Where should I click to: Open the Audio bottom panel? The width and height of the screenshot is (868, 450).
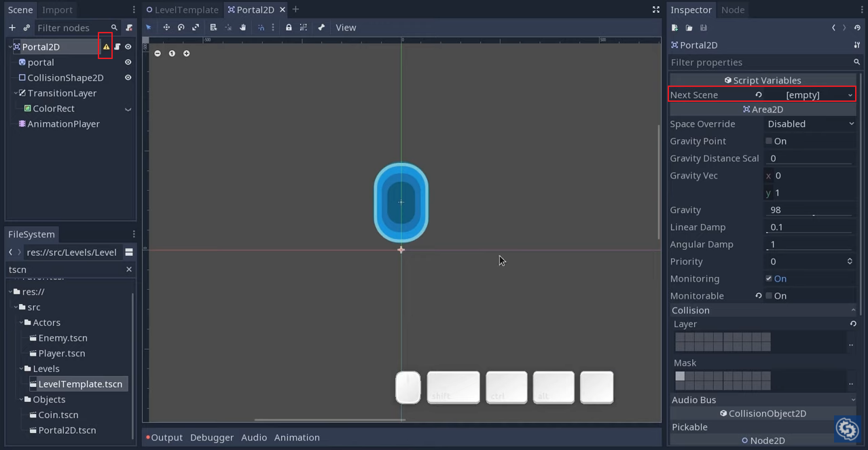254,438
